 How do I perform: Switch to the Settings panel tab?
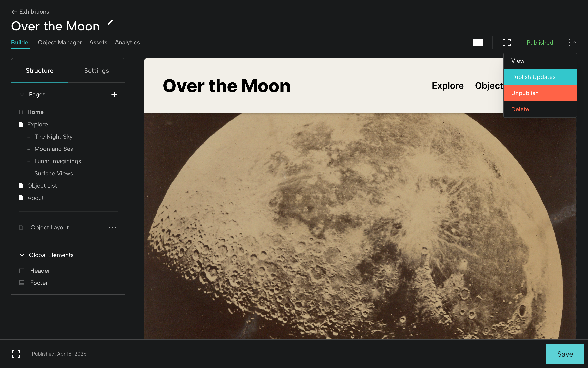(96, 71)
